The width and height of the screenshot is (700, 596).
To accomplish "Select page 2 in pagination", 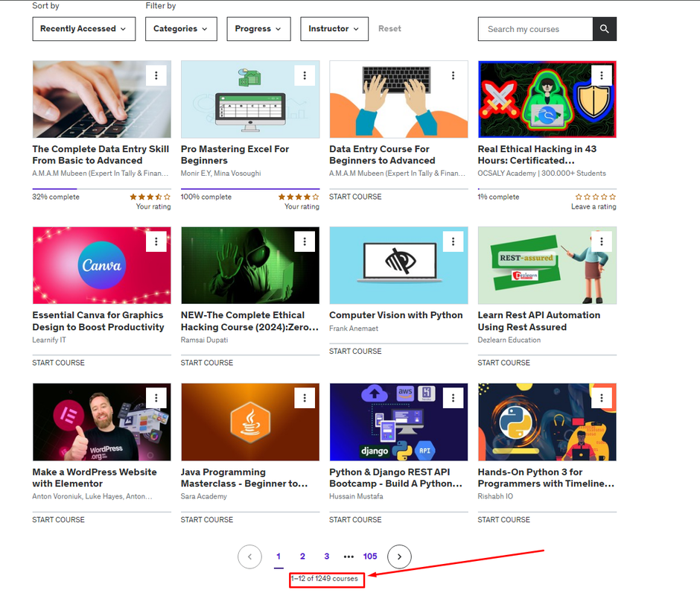I will [x=302, y=557].
